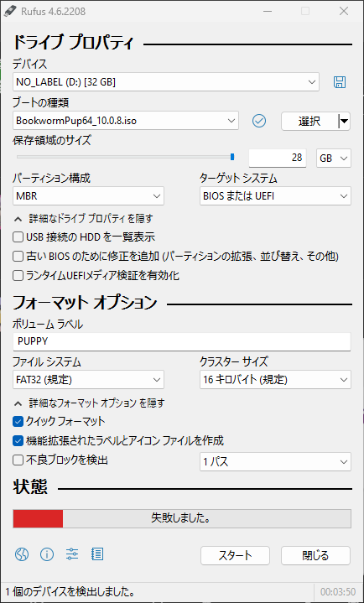This screenshot has height=603, width=364.
Task: Click the 保存領域のサイズ label
Action: pos(52,140)
